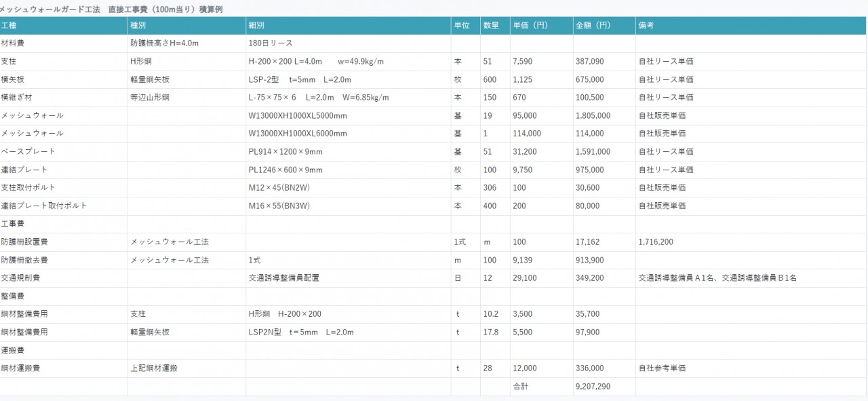Screen dimensions: 868x401
Task: Click the 細別 column header
Action: pyautogui.click(x=349, y=26)
